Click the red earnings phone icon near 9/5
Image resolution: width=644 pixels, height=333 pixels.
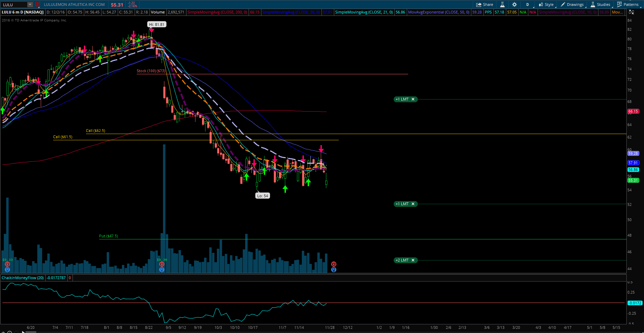[162, 264]
